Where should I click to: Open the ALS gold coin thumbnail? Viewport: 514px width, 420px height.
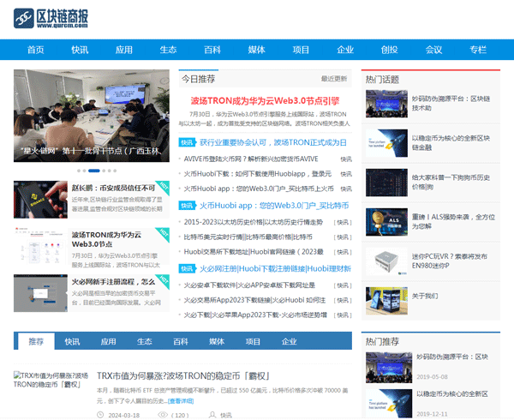pos(387,222)
